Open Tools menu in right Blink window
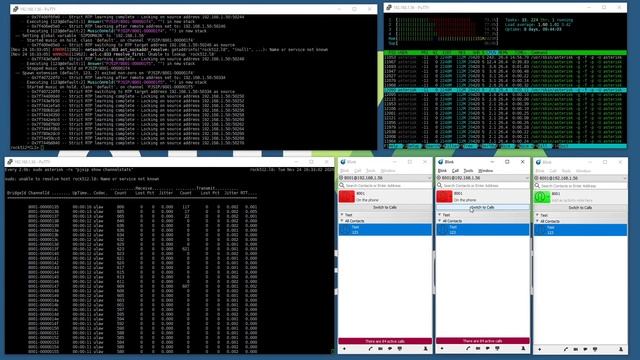 click(566, 171)
